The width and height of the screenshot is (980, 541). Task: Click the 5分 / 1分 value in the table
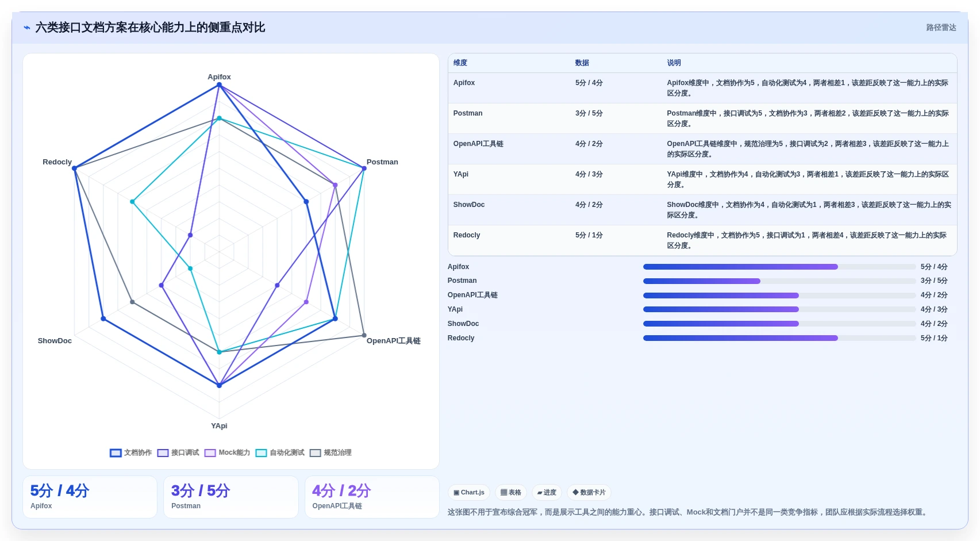pos(589,235)
